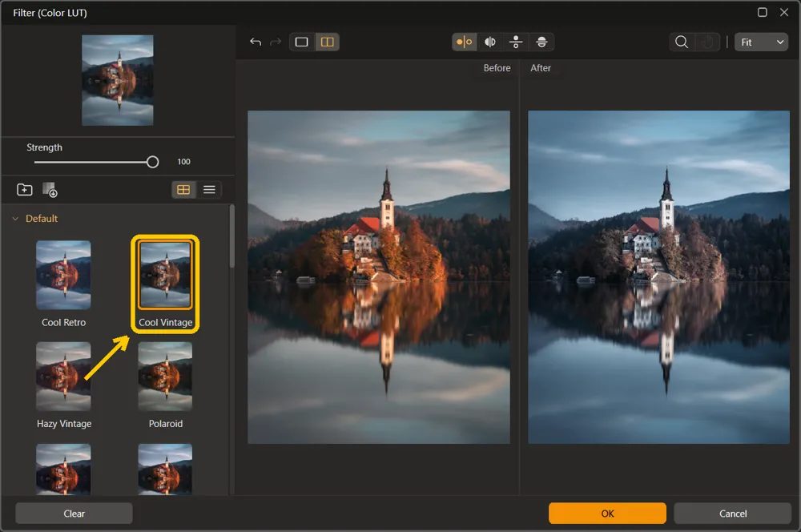Switch to side-by-side compare view

(x=328, y=42)
